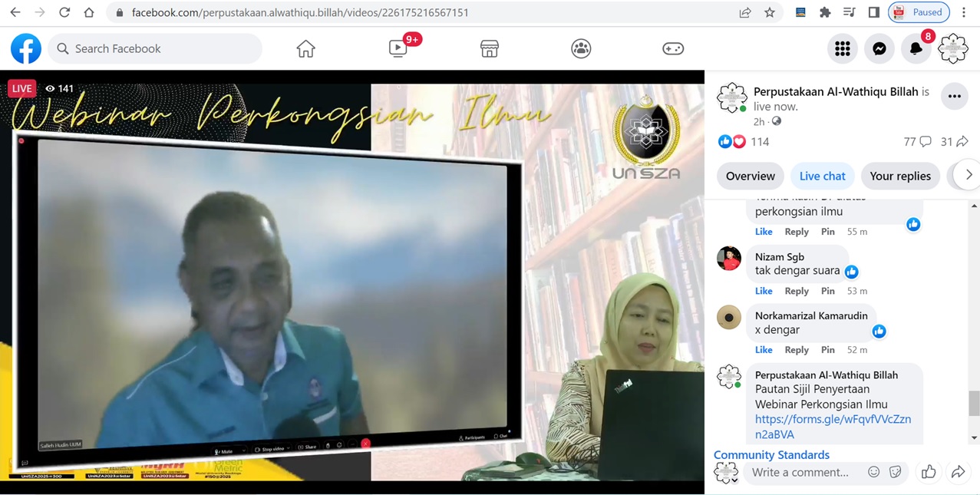The image size is (980, 495).
Task: Insert an emoji in comment
Action: click(x=873, y=473)
